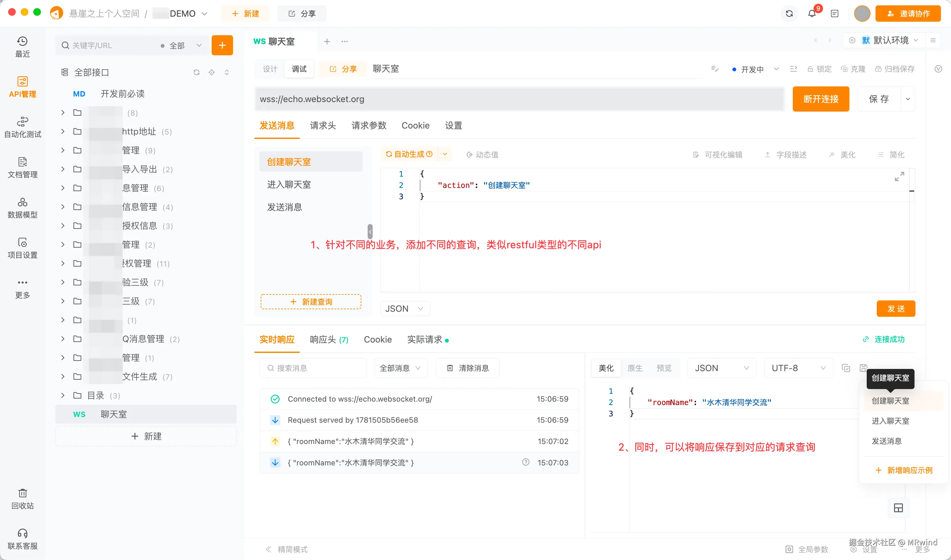The image size is (951, 560).
Task: Click the sync refresh icon in top bar
Action: tap(789, 14)
